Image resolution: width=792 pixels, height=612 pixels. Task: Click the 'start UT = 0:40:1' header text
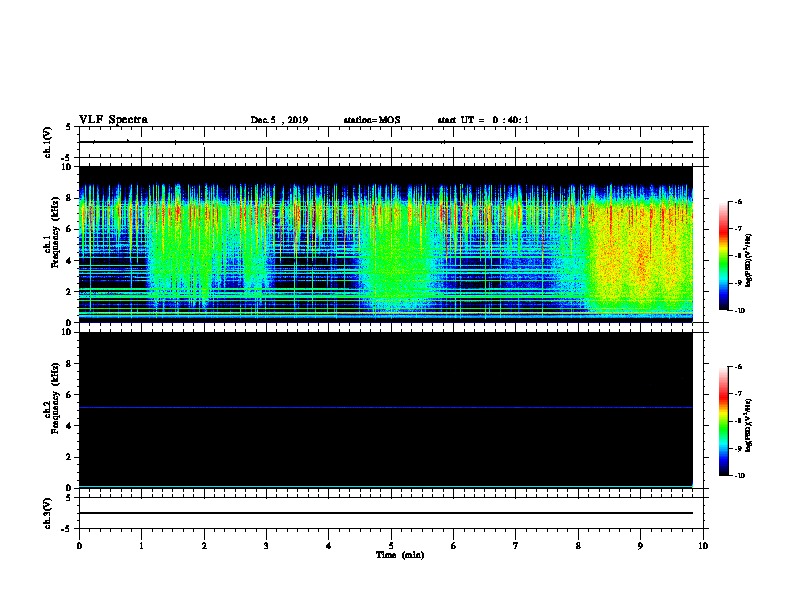point(483,120)
